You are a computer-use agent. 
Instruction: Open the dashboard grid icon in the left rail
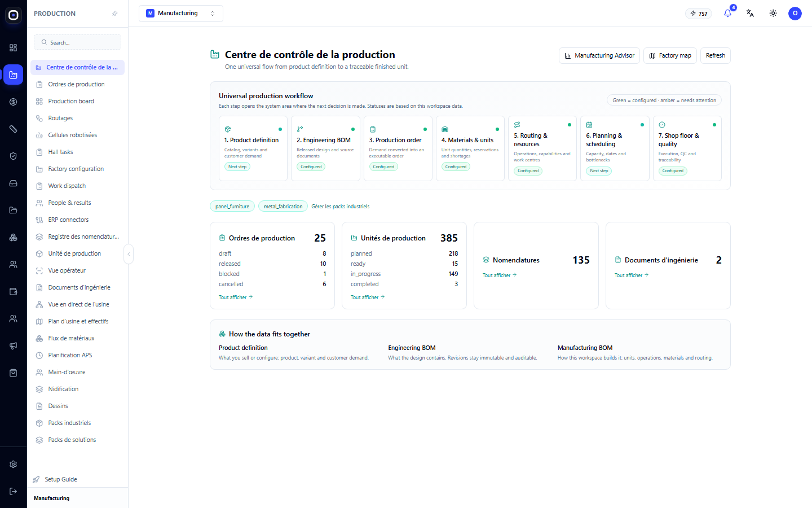(14, 47)
